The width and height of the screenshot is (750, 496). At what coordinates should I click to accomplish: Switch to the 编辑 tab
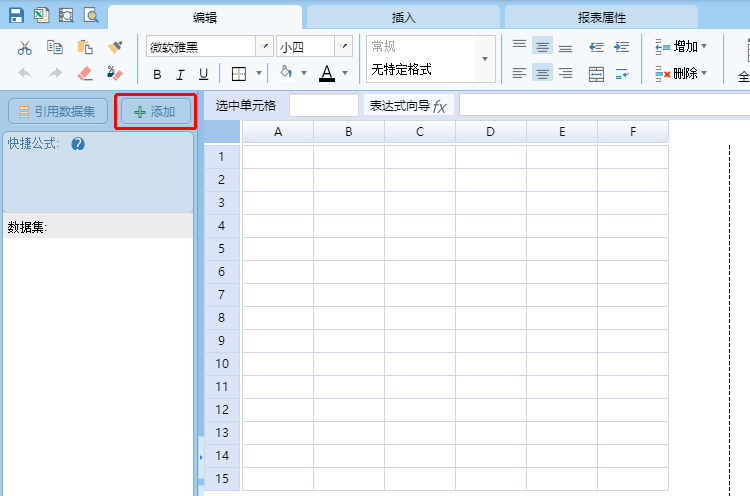tap(205, 18)
